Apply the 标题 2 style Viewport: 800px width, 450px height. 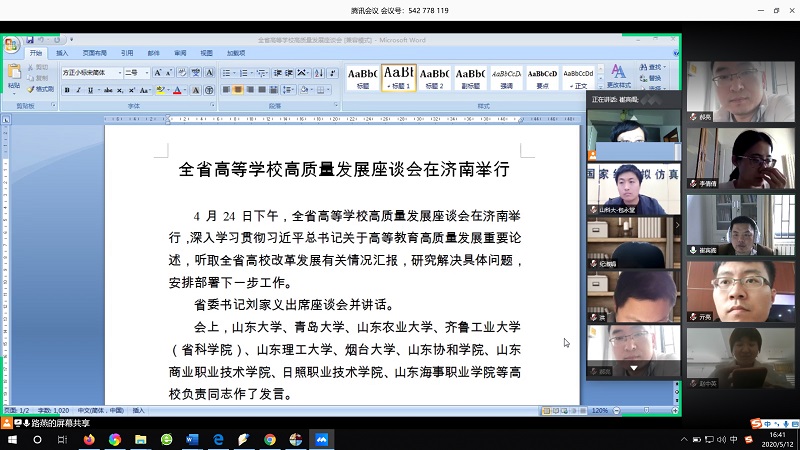434,77
